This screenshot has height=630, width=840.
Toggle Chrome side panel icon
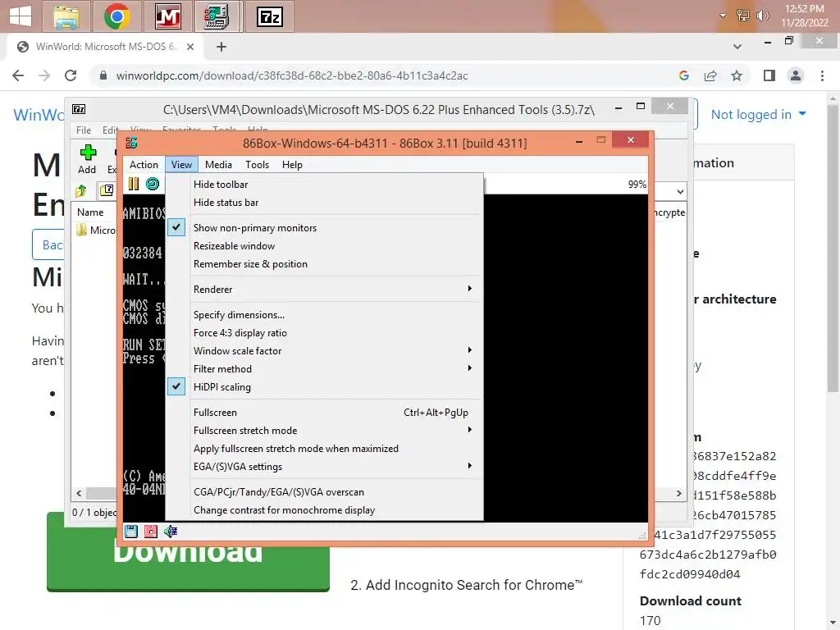click(769, 75)
